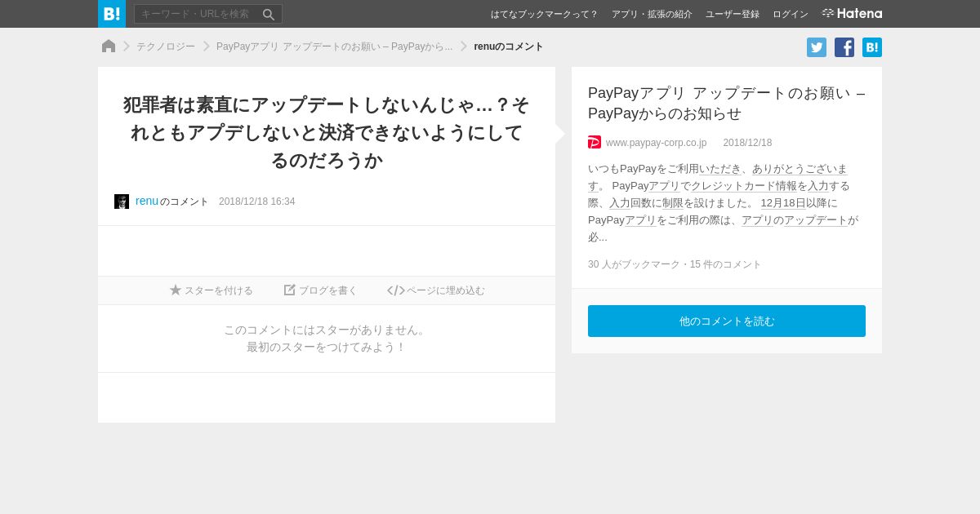This screenshot has width=980, height=514.
Task: Open www.paypay-corp.co.jp domain link
Action: click(656, 143)
